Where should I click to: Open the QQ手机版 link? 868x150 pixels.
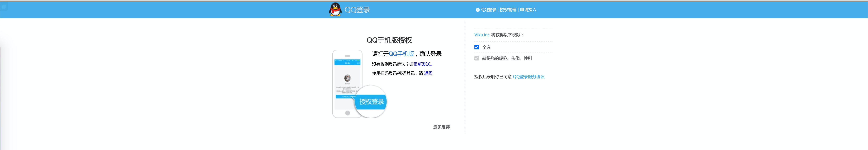(x=401, y=54)
